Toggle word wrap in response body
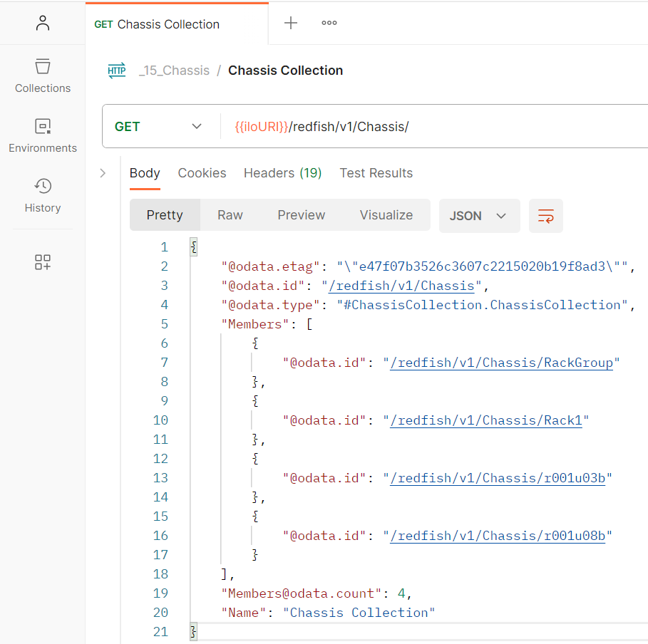This screenshot has width=648, height=644. (x=545, y=216)
